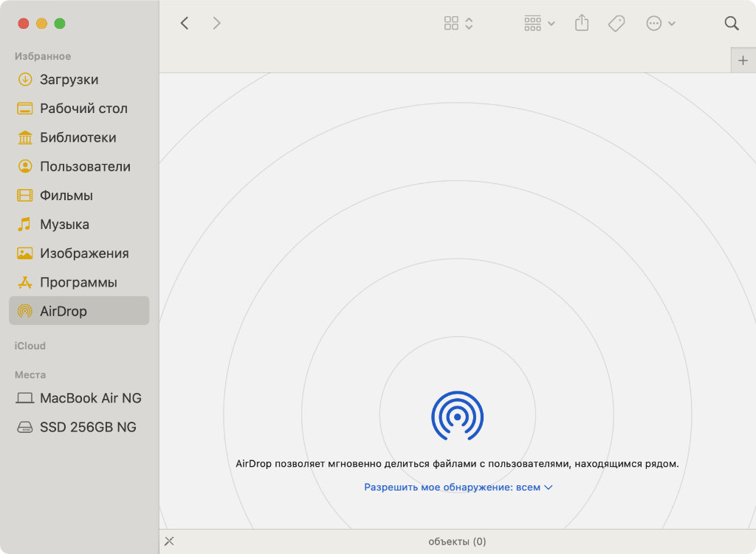The image size is (756, 554).
Task: Click the Share toolbar icon
Action: click(x=582, y=23)
